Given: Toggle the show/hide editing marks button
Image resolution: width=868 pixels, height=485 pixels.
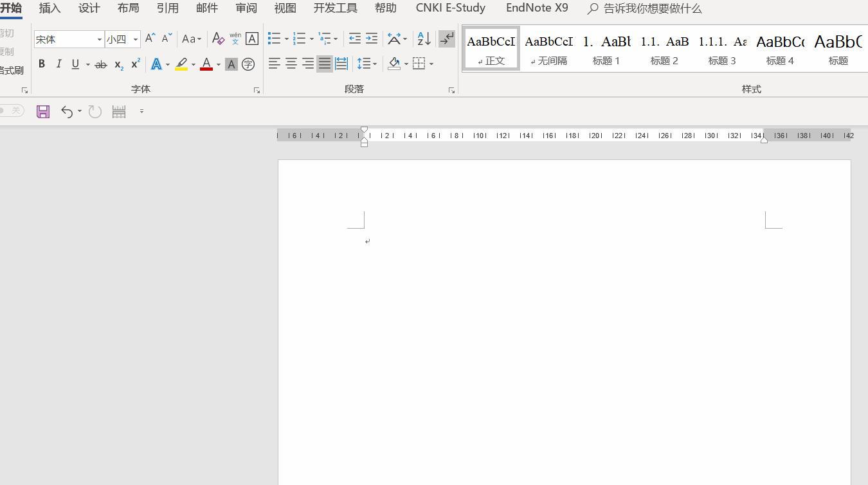Looking at the screenshot, I should pyautogui.click(x=447, y=39).
